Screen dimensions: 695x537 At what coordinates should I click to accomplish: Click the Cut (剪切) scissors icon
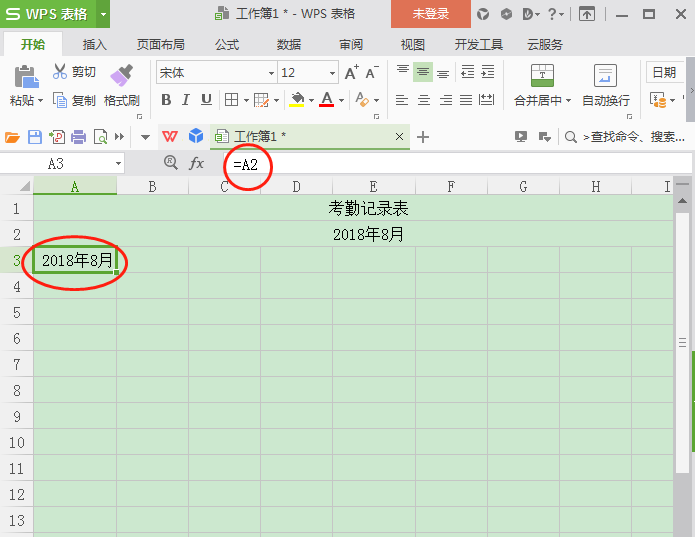click(60, 72)
